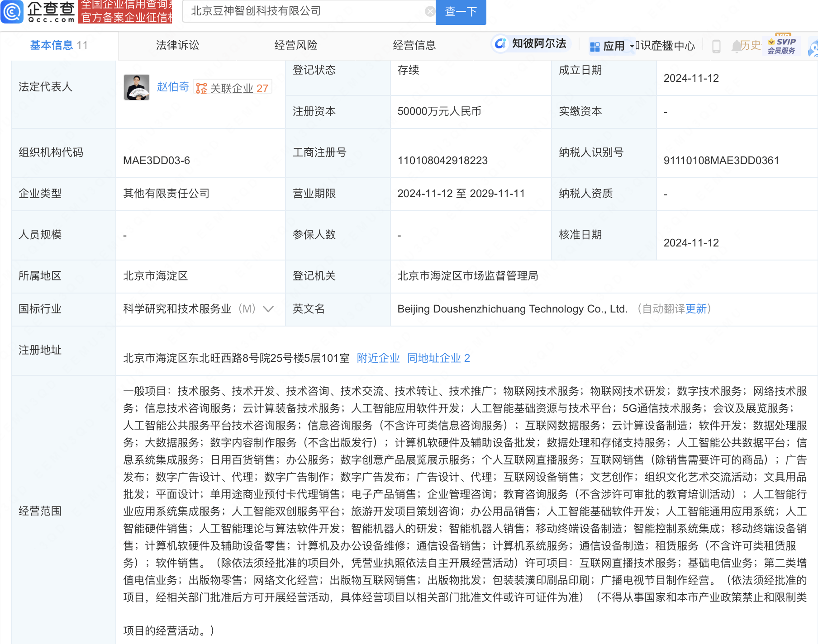Select organization code MAE3DD03-6

[x=157, y=161]
